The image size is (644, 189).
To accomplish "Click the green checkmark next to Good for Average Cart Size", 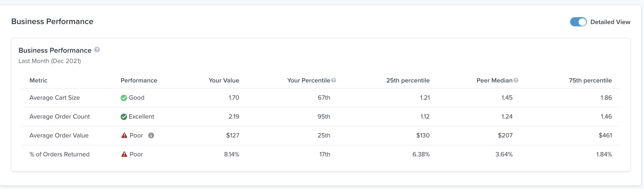I will [x=124, y=98].
